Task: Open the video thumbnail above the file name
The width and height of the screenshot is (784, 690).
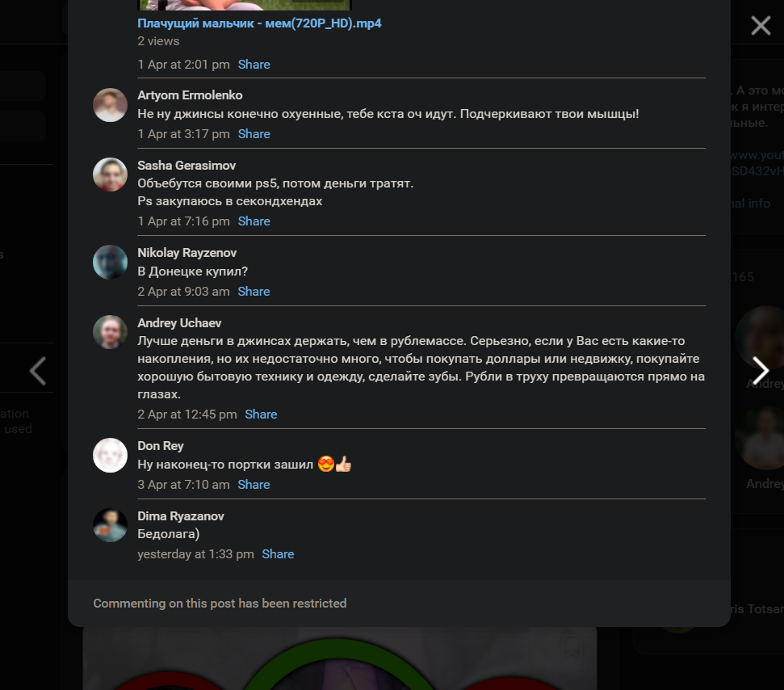Action: (x=245, y=5)
